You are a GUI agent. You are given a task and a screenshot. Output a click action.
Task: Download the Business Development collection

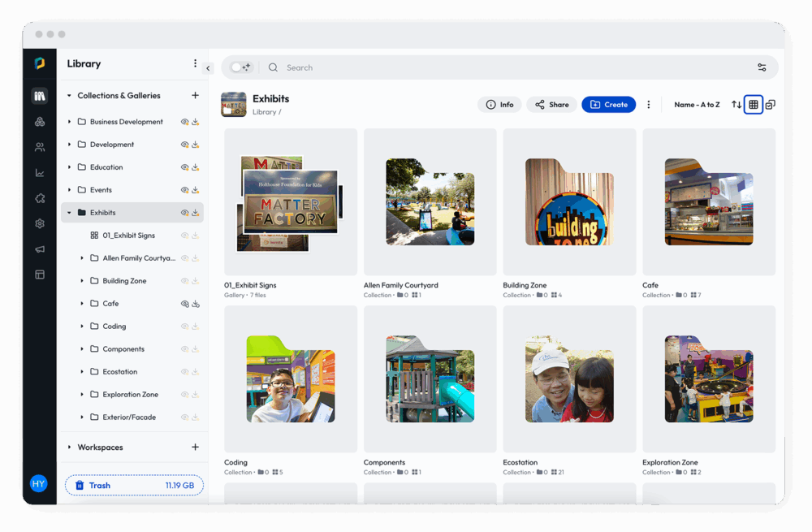tap(196, 122)
